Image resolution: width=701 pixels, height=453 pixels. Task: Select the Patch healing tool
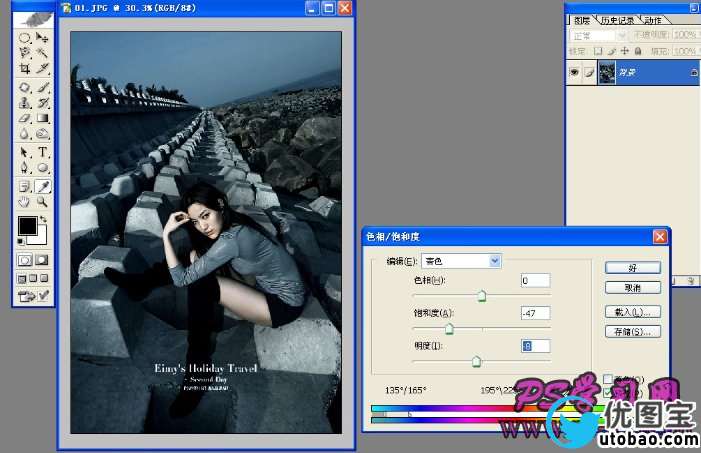[25, 87]
